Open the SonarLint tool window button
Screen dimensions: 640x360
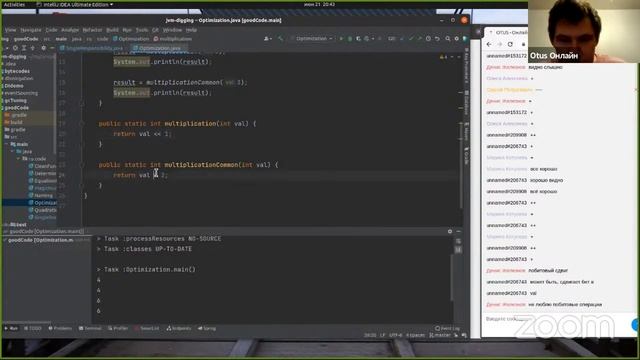pyautogui.click(x=147, y=329)
